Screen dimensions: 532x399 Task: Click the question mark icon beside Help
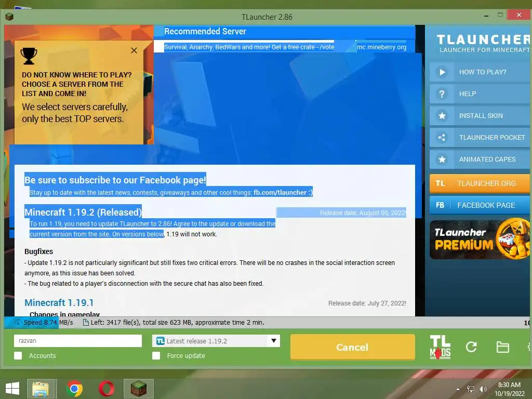coord(442,94)
